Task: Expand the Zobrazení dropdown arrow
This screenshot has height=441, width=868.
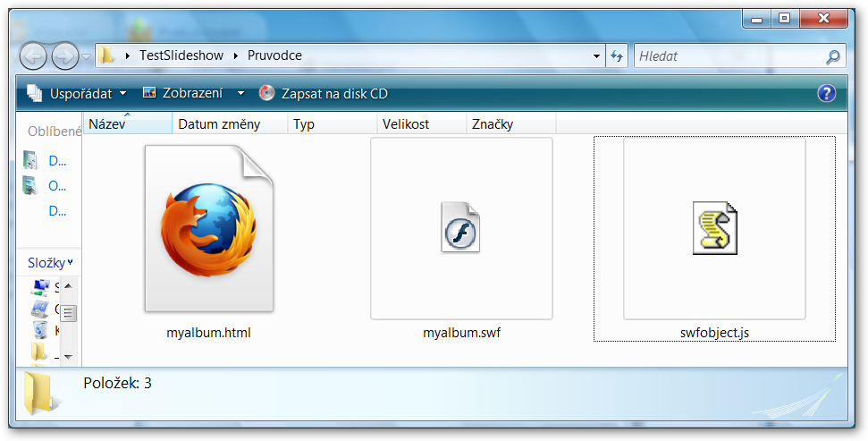Action: pyautogui.click(x=240, y=94)
